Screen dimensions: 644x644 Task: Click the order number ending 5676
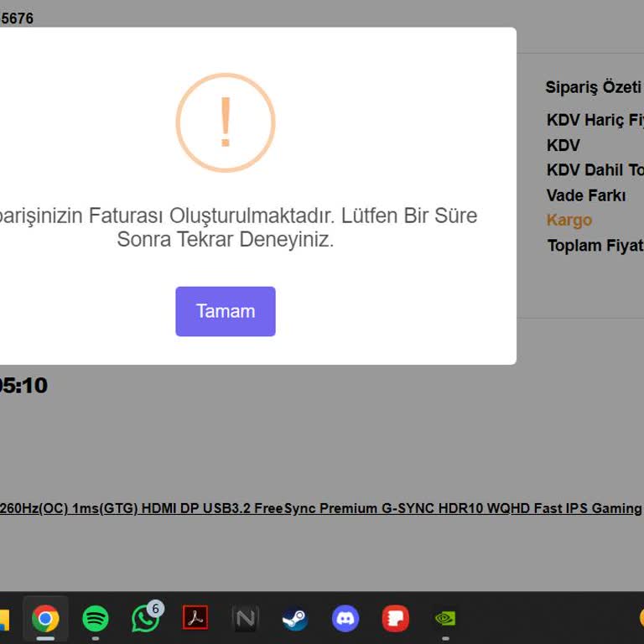17,18
